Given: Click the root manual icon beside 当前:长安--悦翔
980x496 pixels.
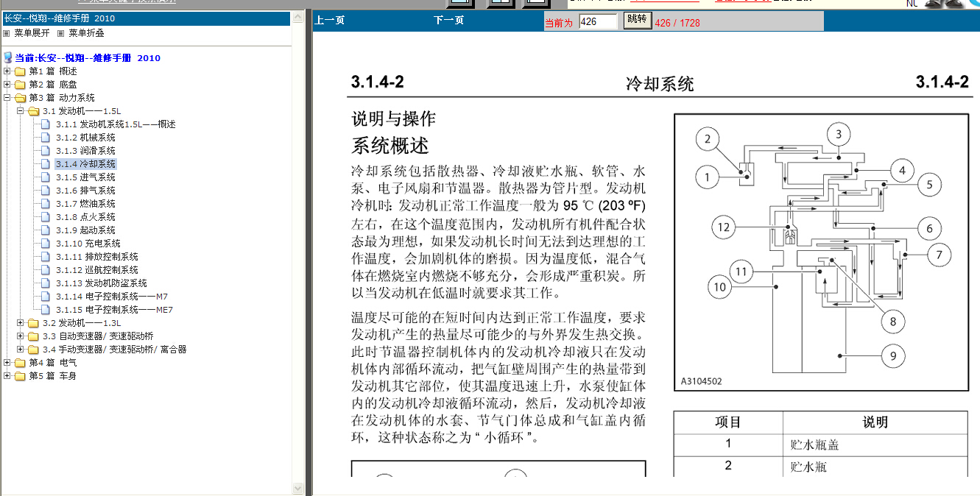Looking at the screenshot, I should coord(8,57).
